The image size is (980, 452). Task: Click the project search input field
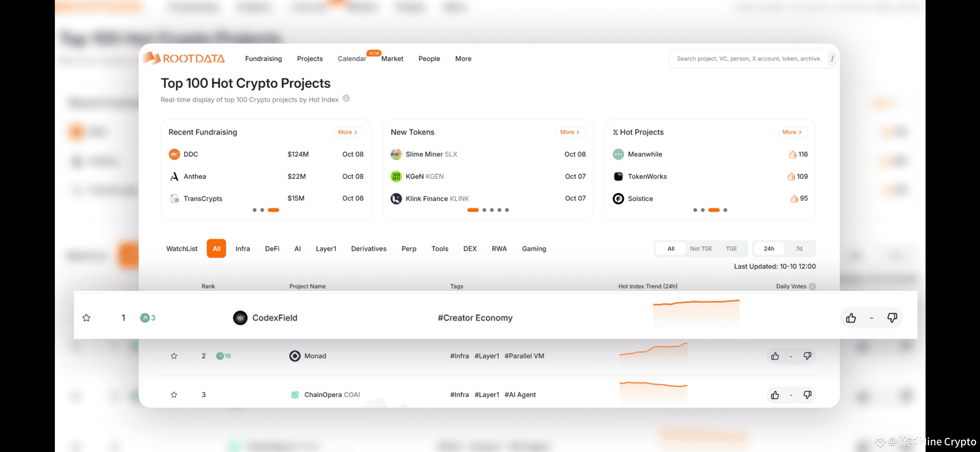tap(749, 59)
